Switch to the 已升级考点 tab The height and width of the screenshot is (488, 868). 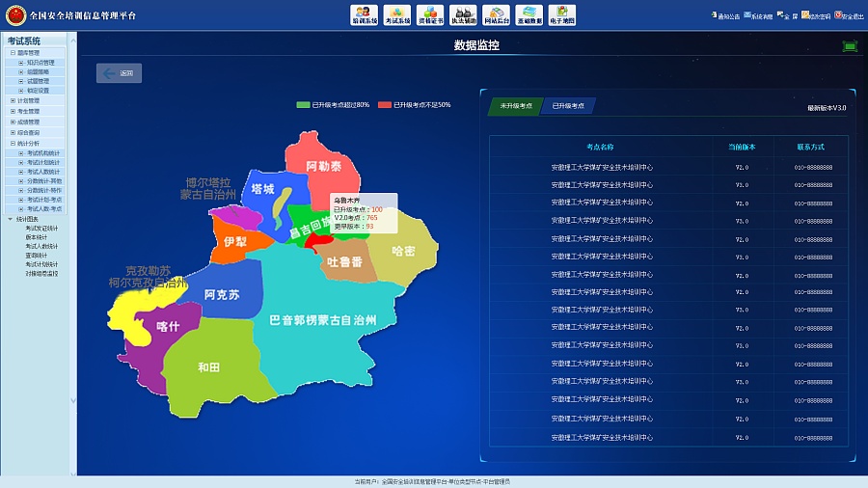click(x=568, y=106)
